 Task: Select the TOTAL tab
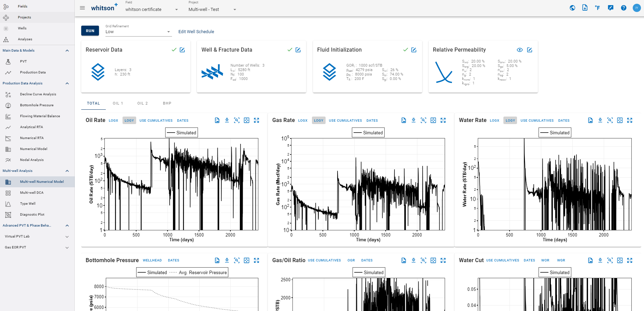pos(94,103)
